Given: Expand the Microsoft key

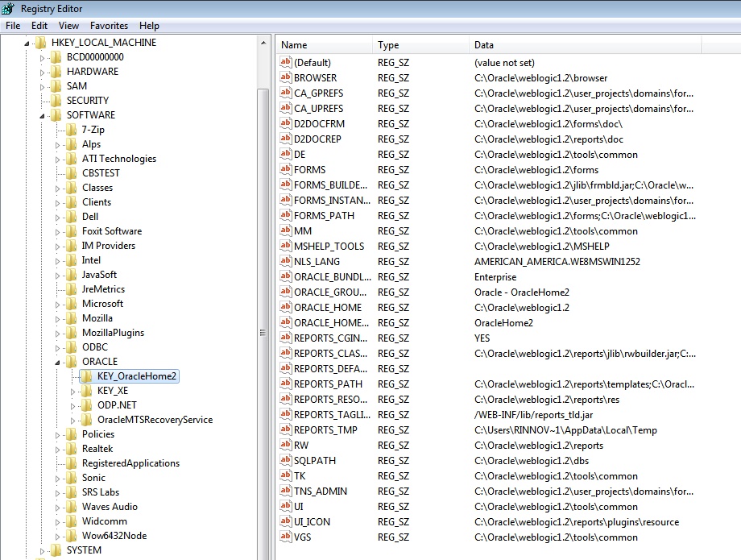Looking at the screenshot, I should 57,305.
